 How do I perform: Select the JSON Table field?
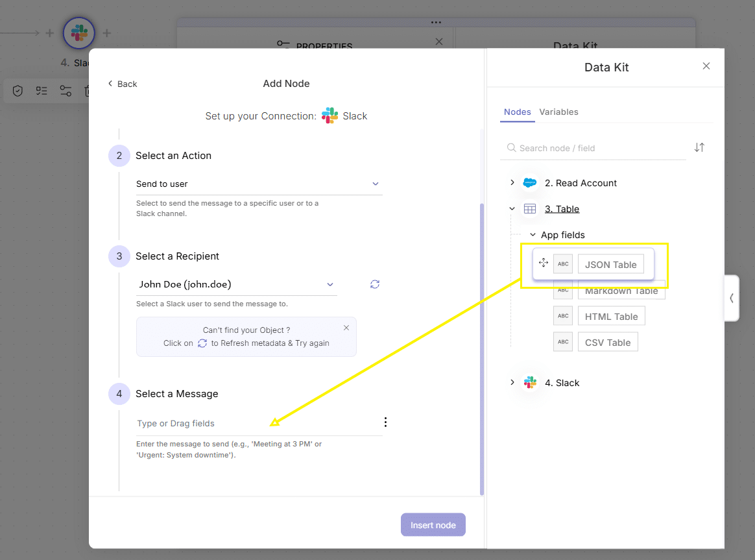[x=610, y=264]
